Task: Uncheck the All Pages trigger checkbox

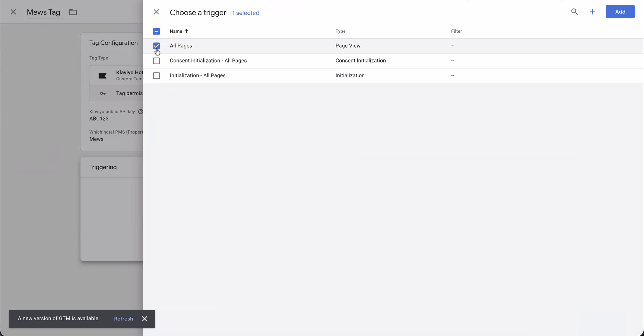Action: (x=156, y=46)
